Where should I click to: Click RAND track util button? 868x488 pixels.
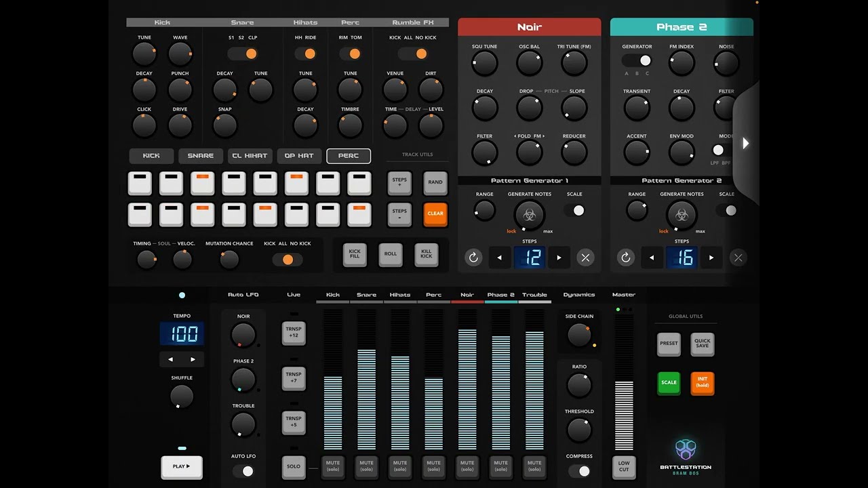435,182
